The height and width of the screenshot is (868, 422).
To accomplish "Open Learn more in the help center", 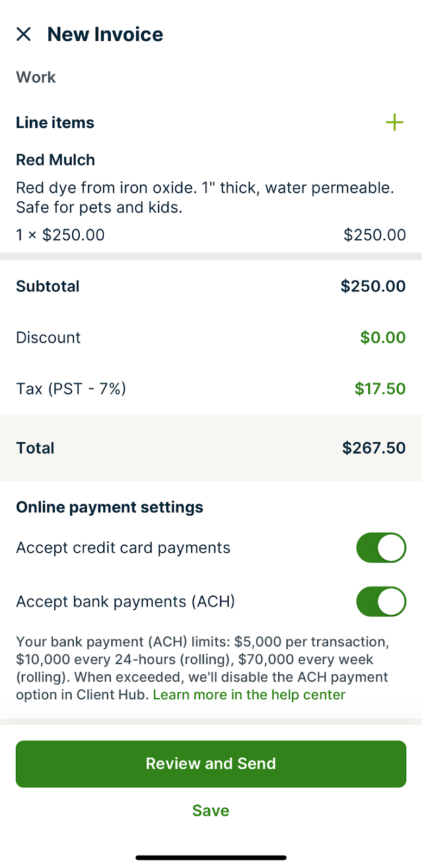I will coord(249,695).
